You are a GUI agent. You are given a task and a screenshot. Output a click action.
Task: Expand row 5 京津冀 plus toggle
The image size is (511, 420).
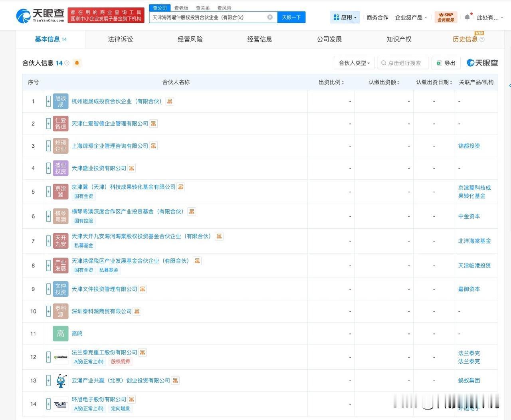[x=48, y=192]
